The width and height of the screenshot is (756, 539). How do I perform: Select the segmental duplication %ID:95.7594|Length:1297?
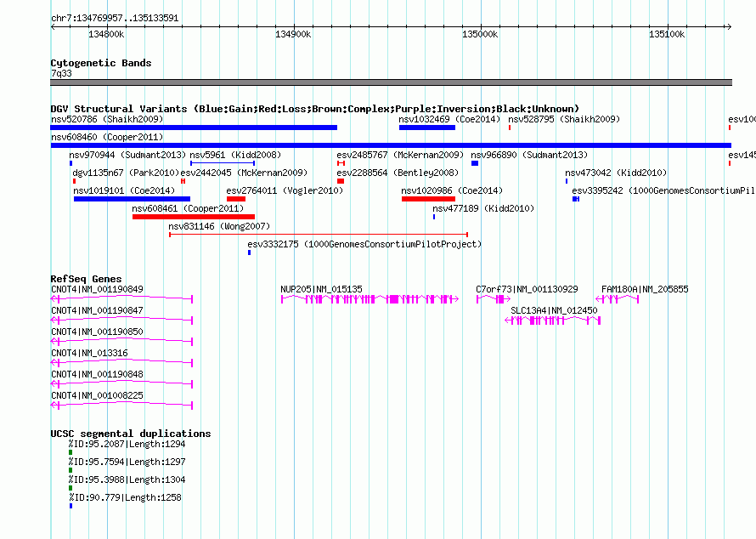[x=71, y=470]
